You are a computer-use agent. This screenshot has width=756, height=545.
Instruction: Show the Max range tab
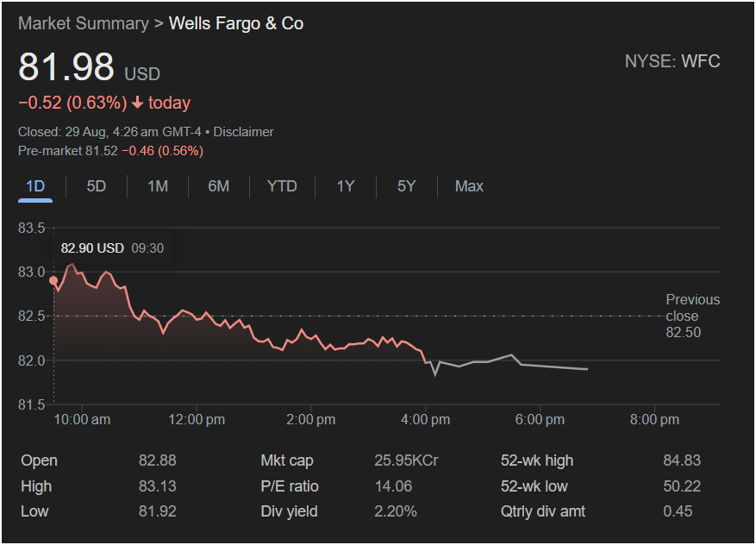pos(469,186)
